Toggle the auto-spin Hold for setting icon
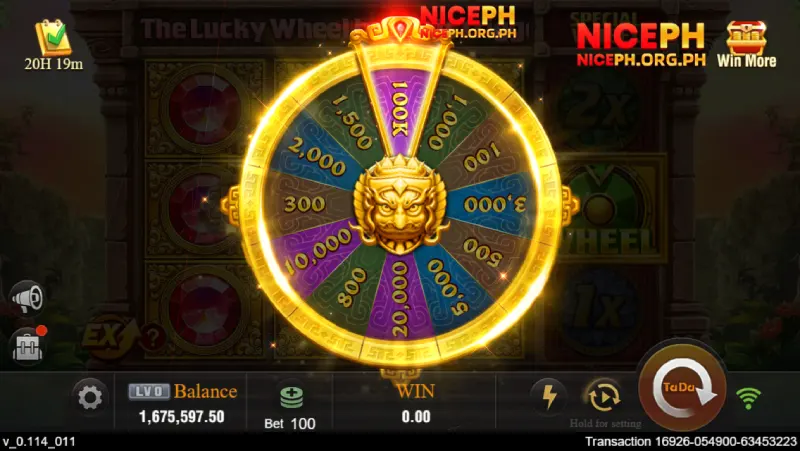Viewport: 800px width, 451px height. pos(605,396)
